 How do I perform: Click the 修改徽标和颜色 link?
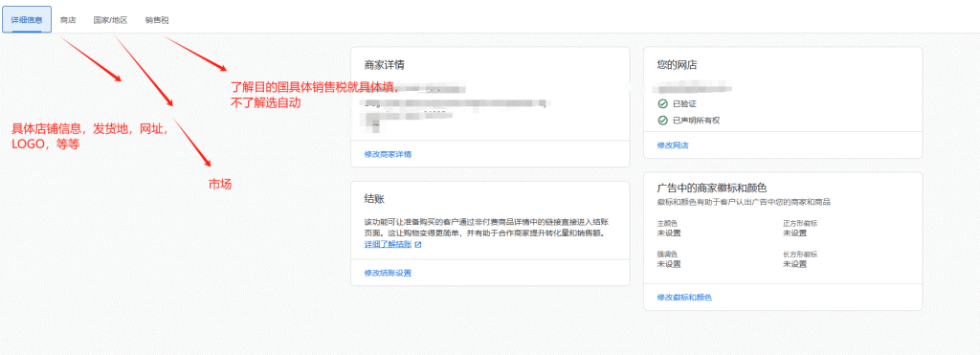pyautogui.click(x=684, y=298)
